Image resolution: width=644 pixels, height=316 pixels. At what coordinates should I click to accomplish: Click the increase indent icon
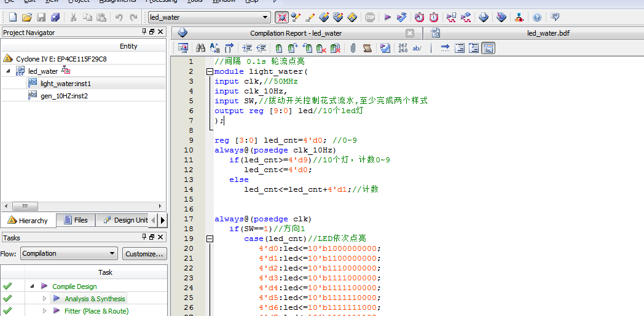[246, 48]
